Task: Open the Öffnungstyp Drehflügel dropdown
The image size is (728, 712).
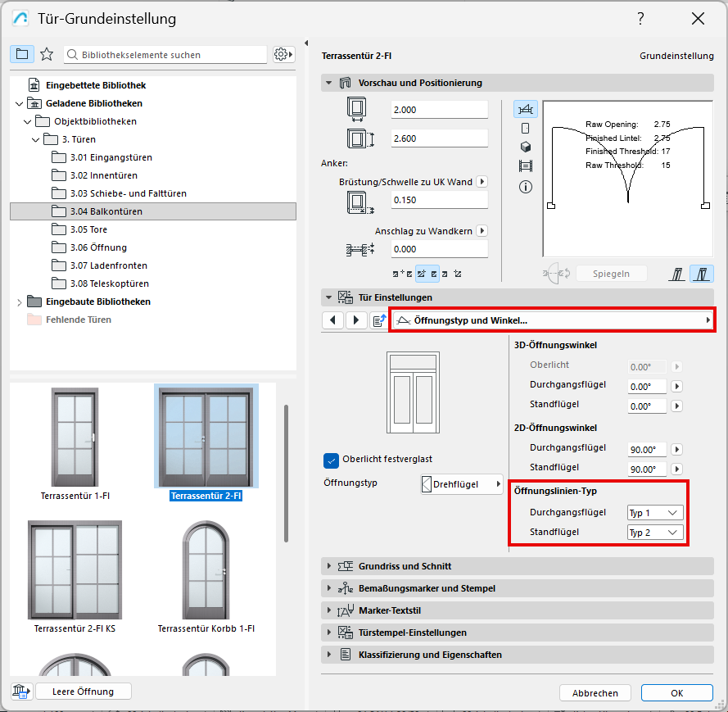Action: click(462, 484)
